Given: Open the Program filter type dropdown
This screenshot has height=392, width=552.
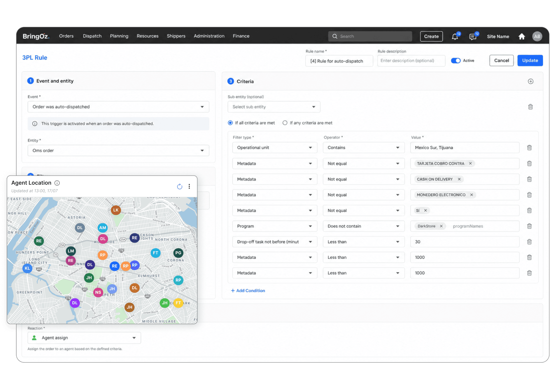Looking at the screenshot, I should [274, 226].
